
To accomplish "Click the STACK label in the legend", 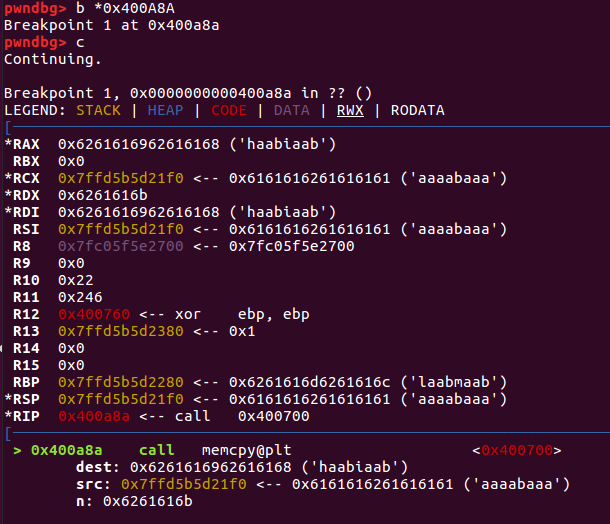I will [x=98, y=110].
